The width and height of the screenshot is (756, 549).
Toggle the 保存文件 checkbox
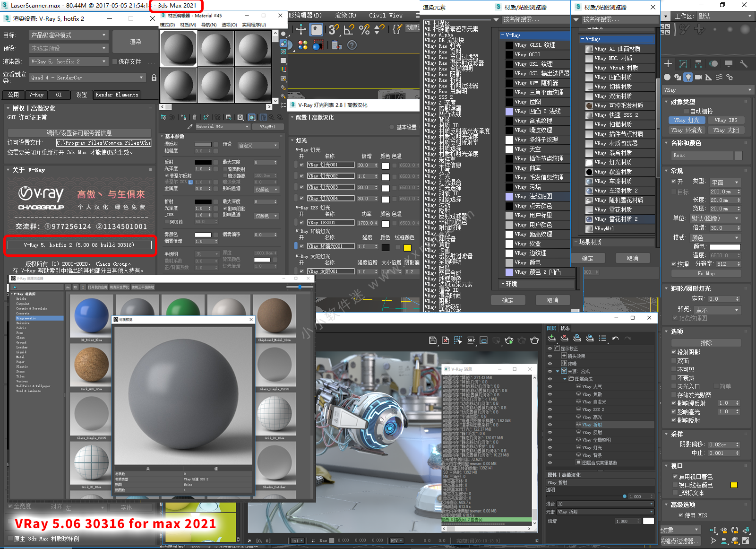(115, 61)
